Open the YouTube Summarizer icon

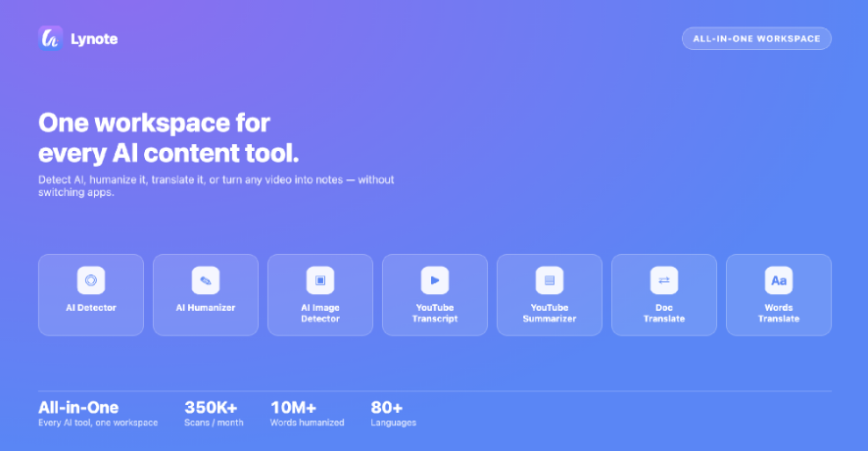pos(550,280)
